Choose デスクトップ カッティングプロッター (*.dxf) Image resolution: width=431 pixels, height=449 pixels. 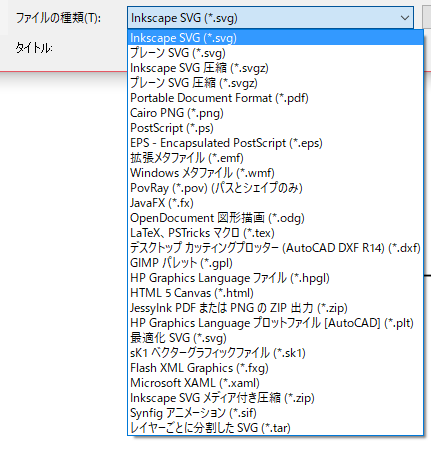pyautogui.click(x=275, y=248)
